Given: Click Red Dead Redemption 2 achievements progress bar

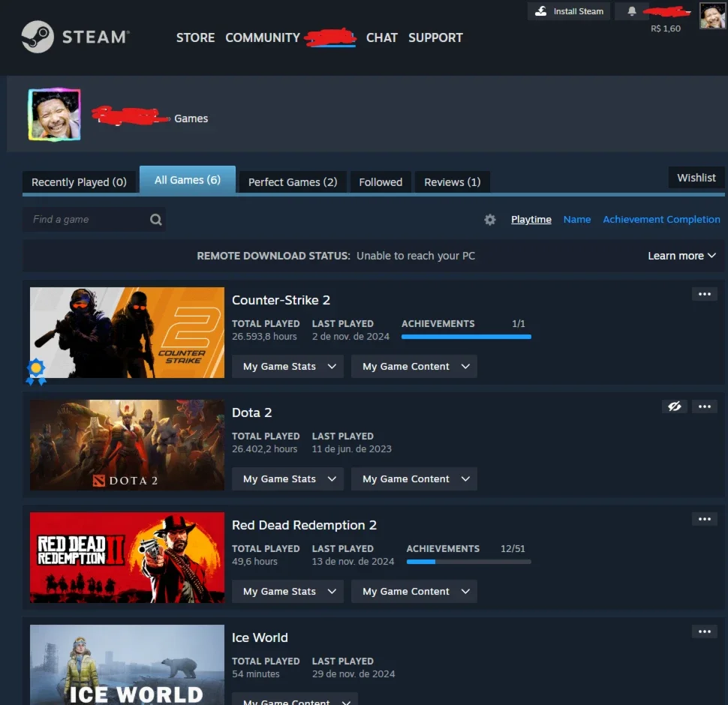Looking at the screenshot, I should pyautogui.click(x=469, y=562).
